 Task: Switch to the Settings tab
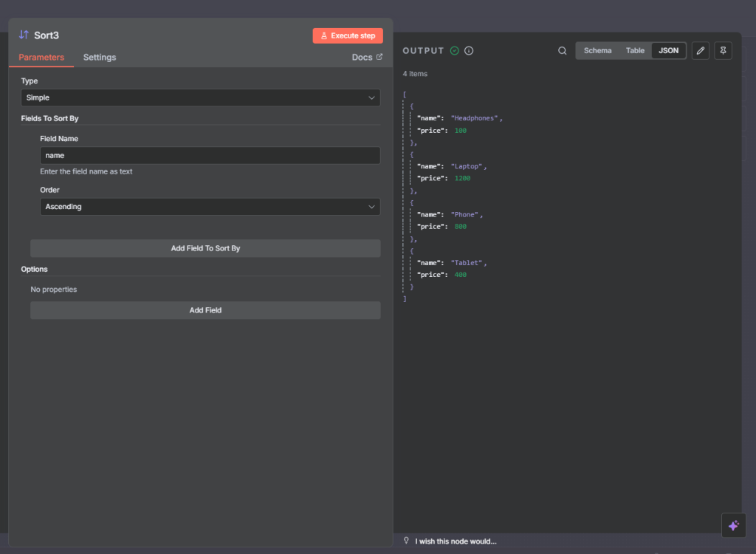(99, 57)
